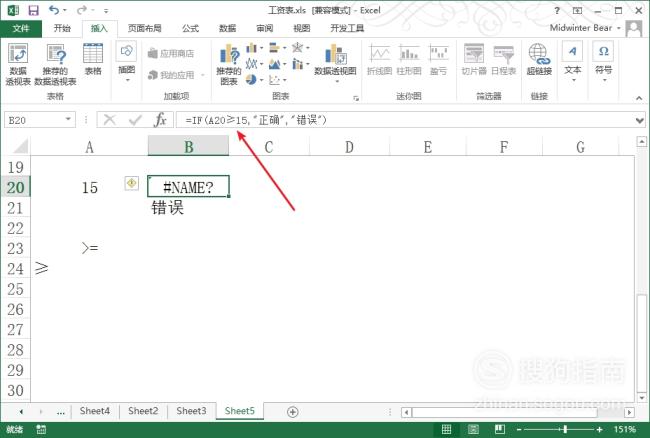Insert a Table (表格) from the ribbon
Image resolution: width=650 pixels, height=438 pixels.
click(x=93, y=59)
